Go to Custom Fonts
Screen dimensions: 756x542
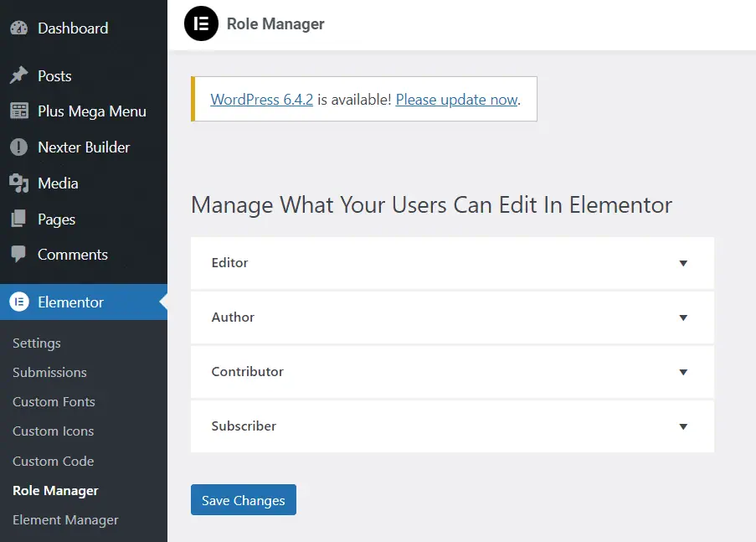tap(54, 401)
